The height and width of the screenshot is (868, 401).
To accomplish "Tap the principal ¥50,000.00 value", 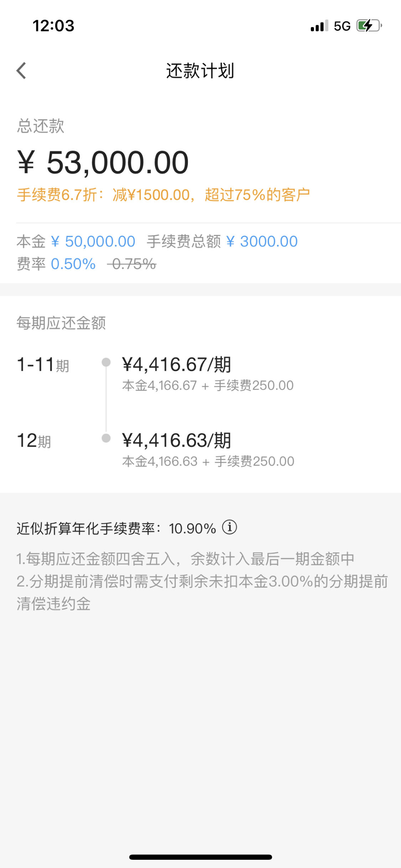I will 93,242.
